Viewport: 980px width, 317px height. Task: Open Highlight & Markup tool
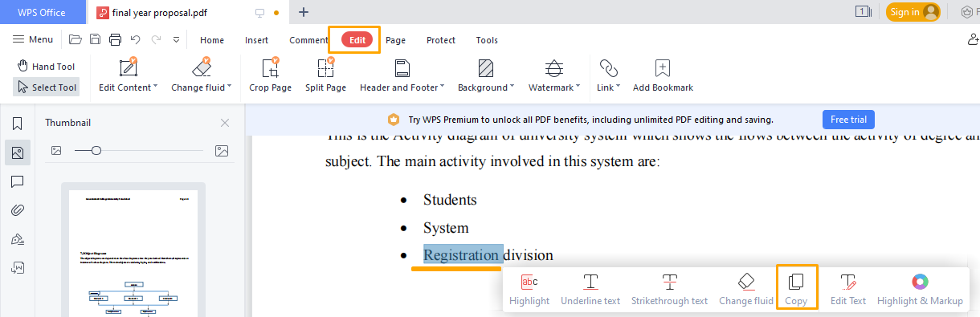(x=920, y=290)
